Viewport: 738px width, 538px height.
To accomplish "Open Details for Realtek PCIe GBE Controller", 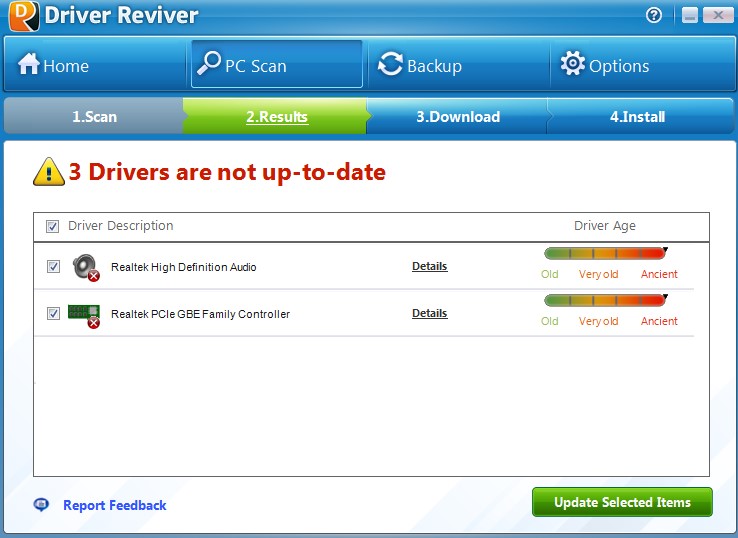I will tap(429, 313).
